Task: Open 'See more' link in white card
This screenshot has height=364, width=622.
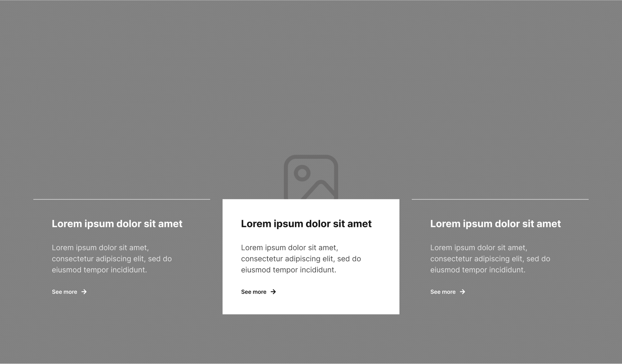Action: tap(258, 292)
